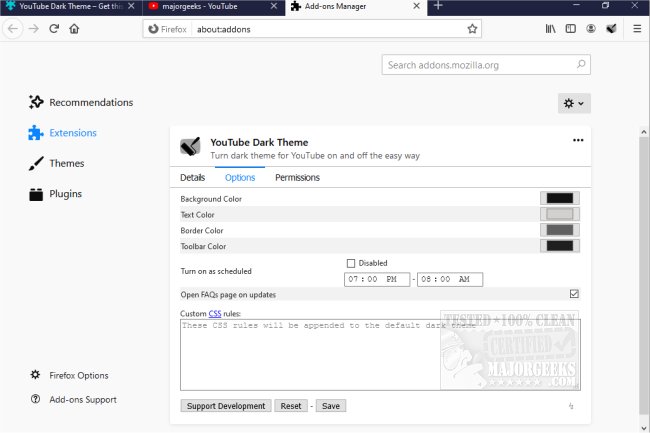Switch to the Permissions tab

click(297, 178)
